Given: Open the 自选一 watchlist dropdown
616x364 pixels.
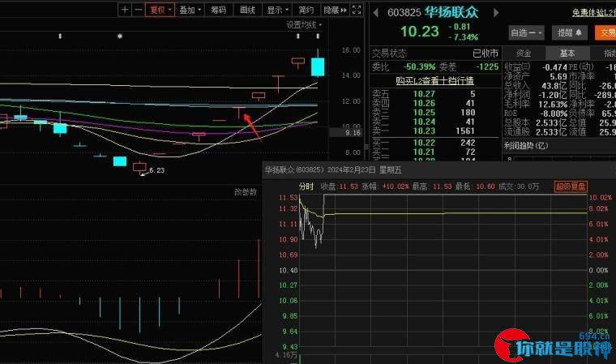Looking at the screenshot, I should (x=526, y=32).
